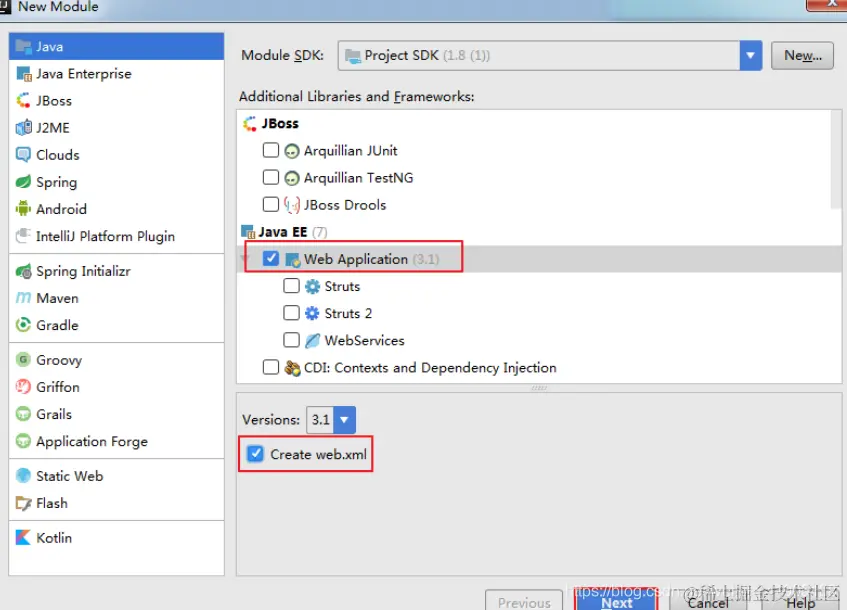Tick the Struts checkbox
This screenshot has width=847, height=610.
[x=291, y=285]
